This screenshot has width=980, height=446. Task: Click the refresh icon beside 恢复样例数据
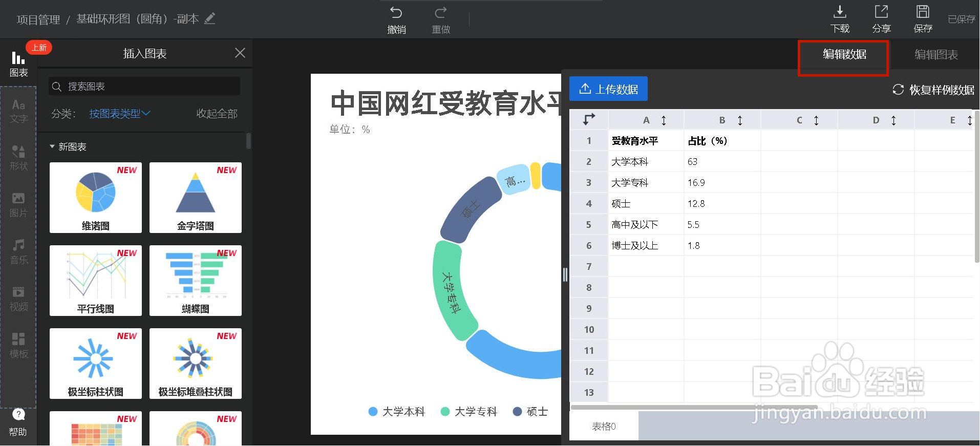click(898, 90)
